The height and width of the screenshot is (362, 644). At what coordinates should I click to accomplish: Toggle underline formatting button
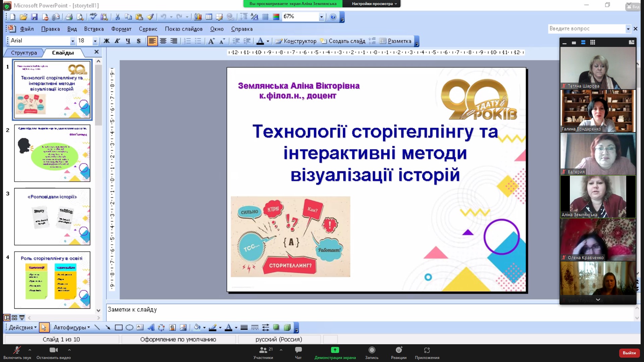coord(128,41)
